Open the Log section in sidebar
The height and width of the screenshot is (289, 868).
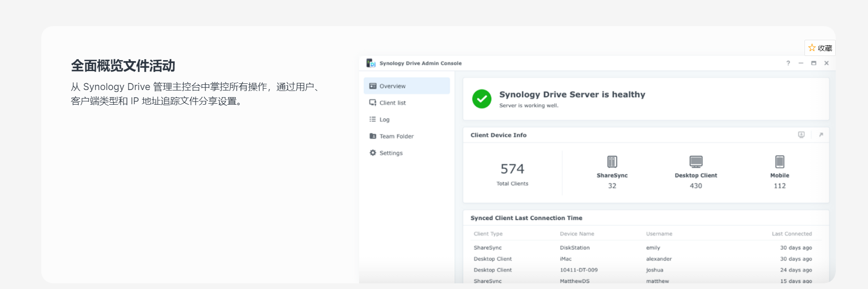click(384, 120)
